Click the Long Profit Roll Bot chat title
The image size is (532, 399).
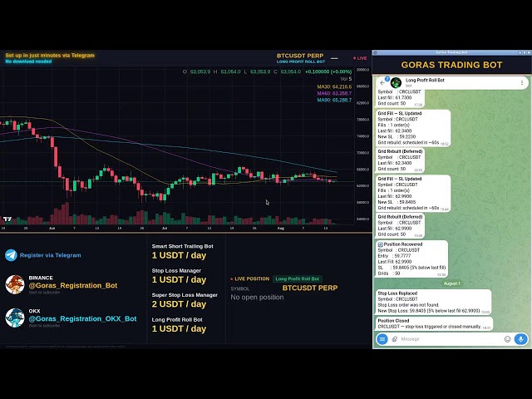point(425,80)
